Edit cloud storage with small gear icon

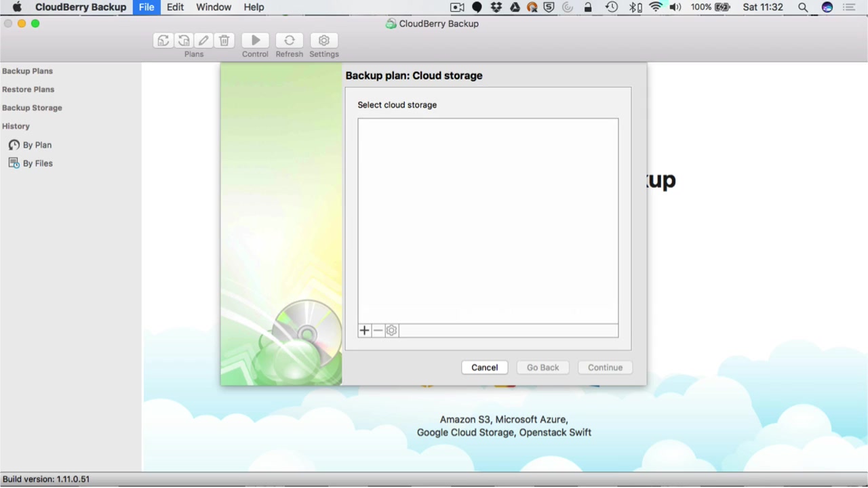(391, 331)
